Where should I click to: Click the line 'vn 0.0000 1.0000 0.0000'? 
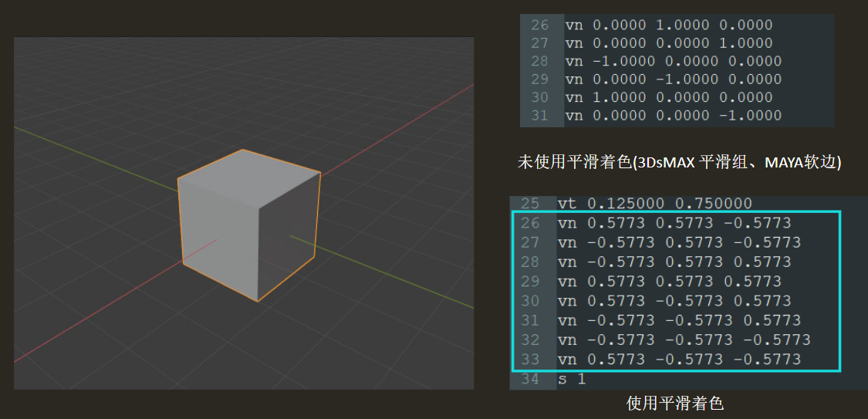pos(668,25)
